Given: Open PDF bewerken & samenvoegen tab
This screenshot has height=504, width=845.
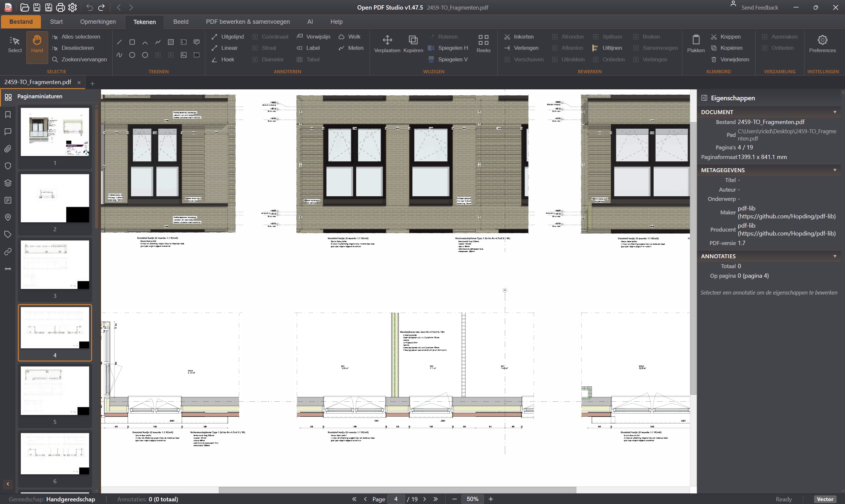Looking at the screenshot, I should (x=248, y=22).
